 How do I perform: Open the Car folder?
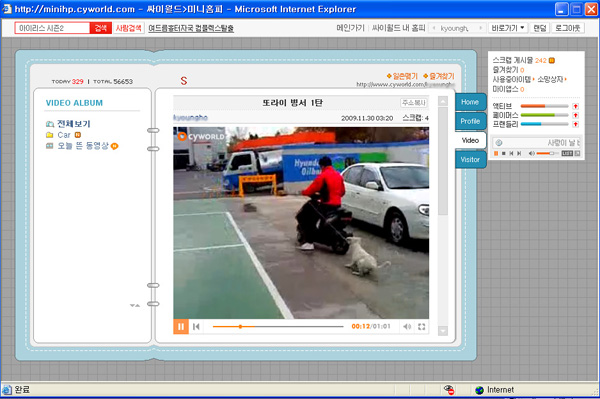coord(64,135)
